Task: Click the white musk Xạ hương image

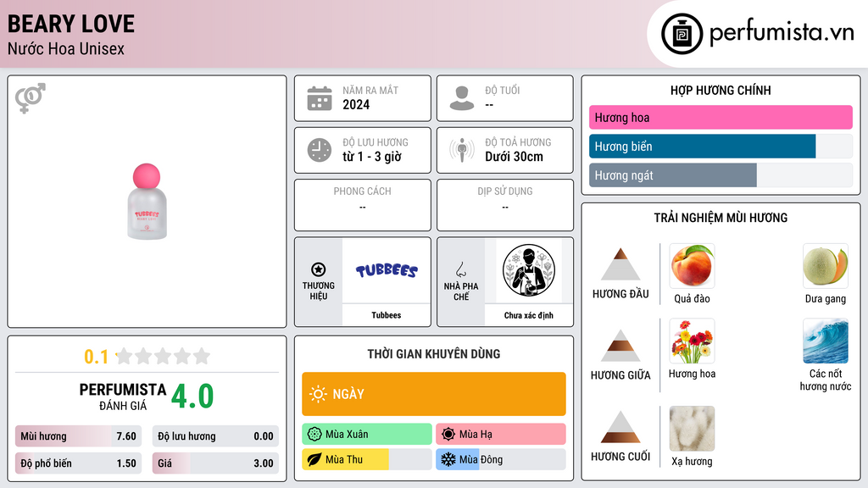Action: tap(692, 429)
